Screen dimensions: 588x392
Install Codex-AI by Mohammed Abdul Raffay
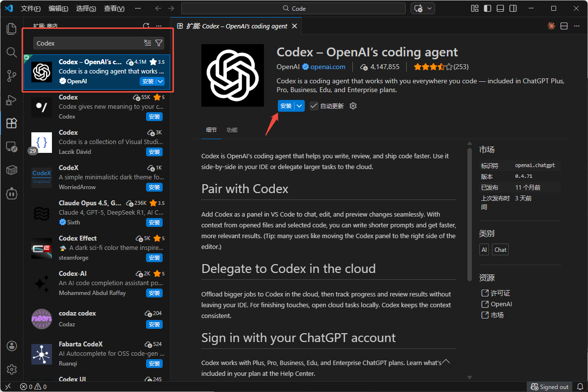tap(154, 293)
